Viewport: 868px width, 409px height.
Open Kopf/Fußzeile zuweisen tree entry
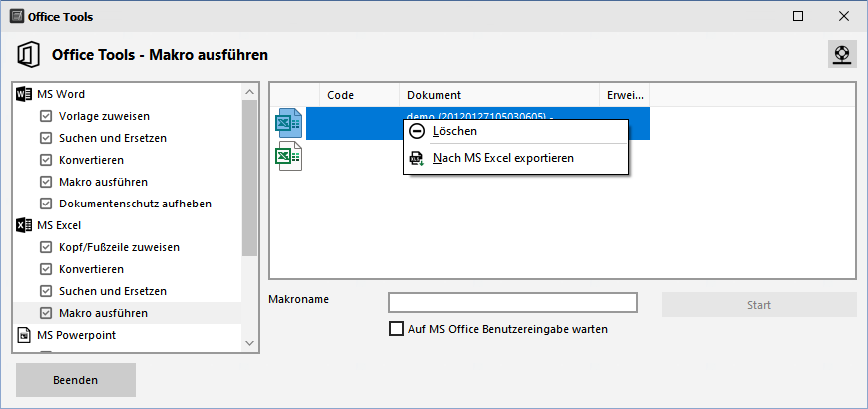point(119,247)
